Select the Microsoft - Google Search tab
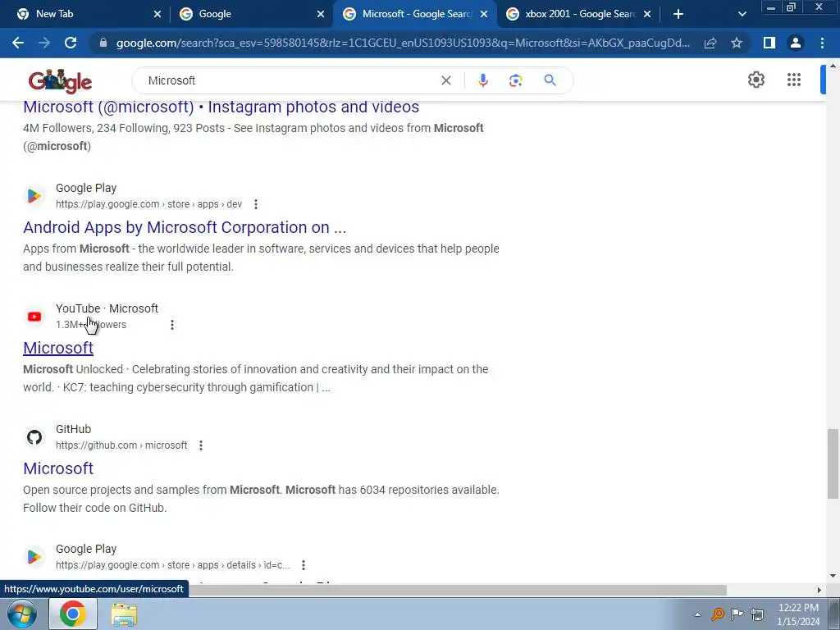Viewport: 840px width, 630px height. [x=414, y=14]
